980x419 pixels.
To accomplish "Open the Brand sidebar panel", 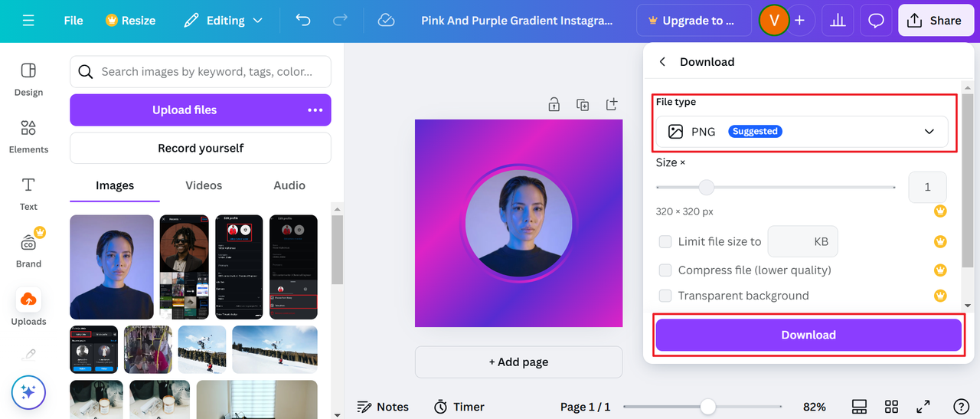I will [x=28, y=250].
